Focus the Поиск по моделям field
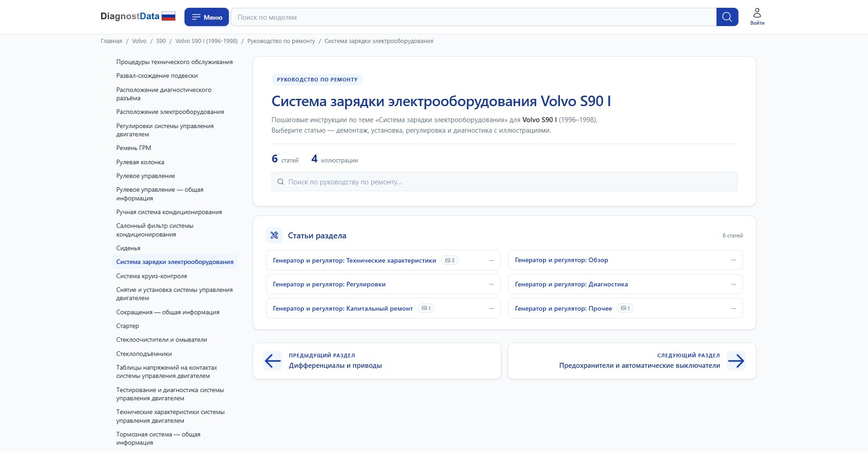The width and height of the screenshot is (868, 452). pos(474,17)
